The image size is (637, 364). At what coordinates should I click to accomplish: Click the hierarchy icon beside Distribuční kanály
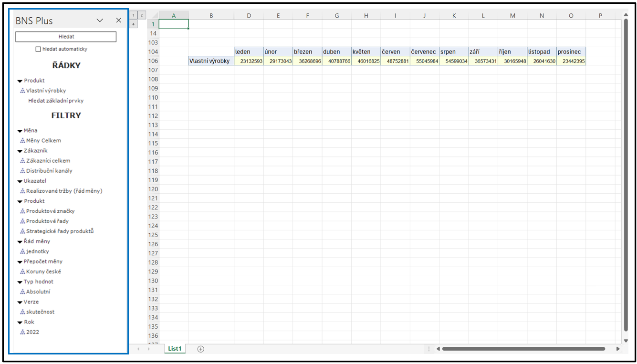point(22,171)
